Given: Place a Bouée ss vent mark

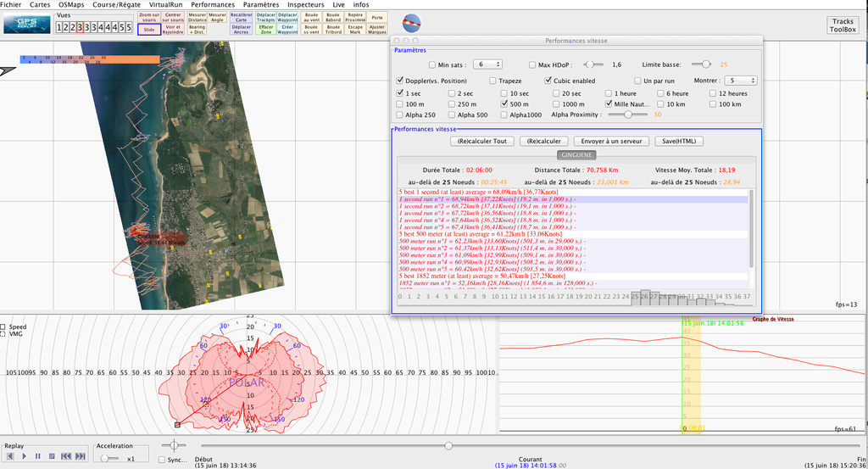Looking at the screenshot, I should pos(312,30).
